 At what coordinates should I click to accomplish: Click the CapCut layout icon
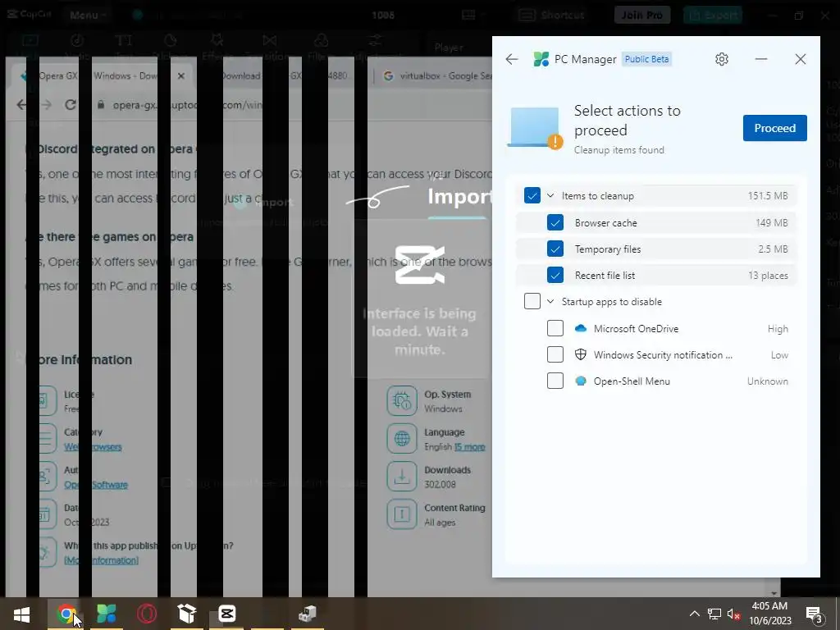pyautogui.click(x=468, y=15)
